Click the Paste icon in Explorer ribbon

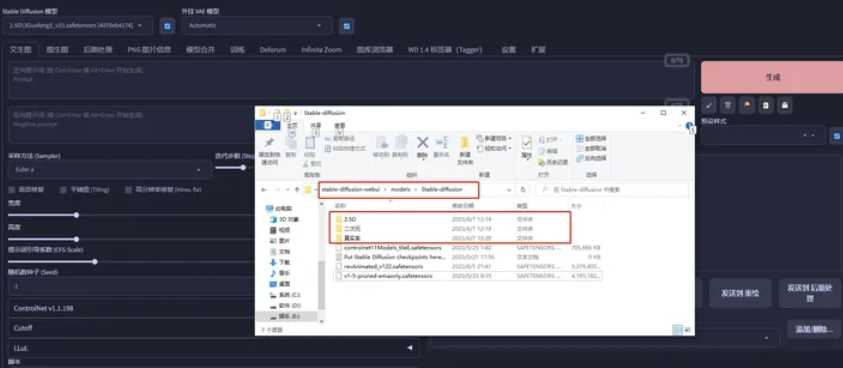(310, 143)
